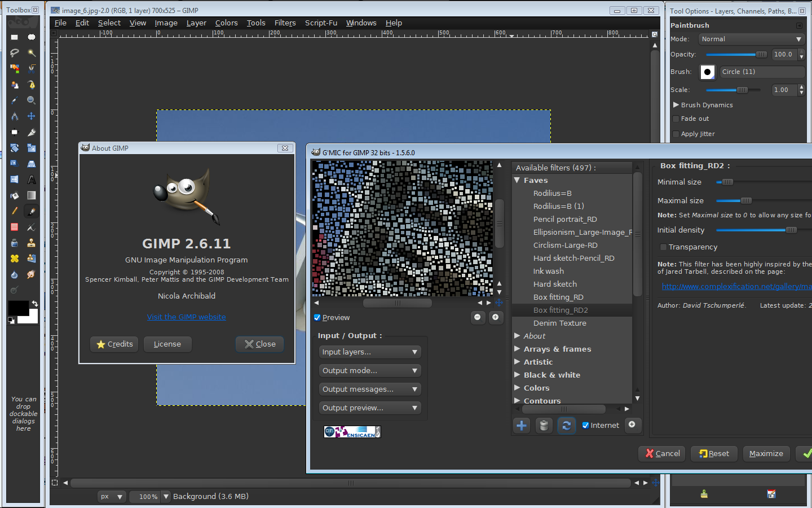This screenshot has width=812, height=508.
Task: Choose the Pencil tool
Action: [x=15, y=211]
